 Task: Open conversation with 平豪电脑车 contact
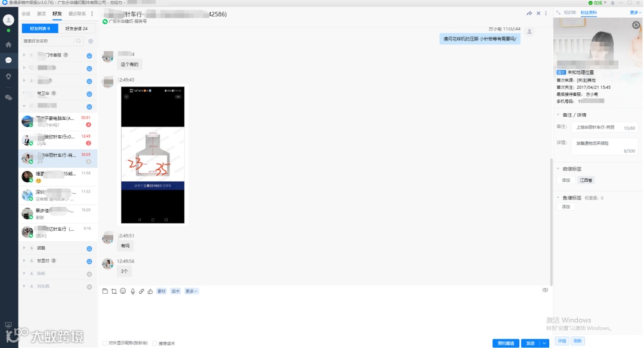point(58,121)
